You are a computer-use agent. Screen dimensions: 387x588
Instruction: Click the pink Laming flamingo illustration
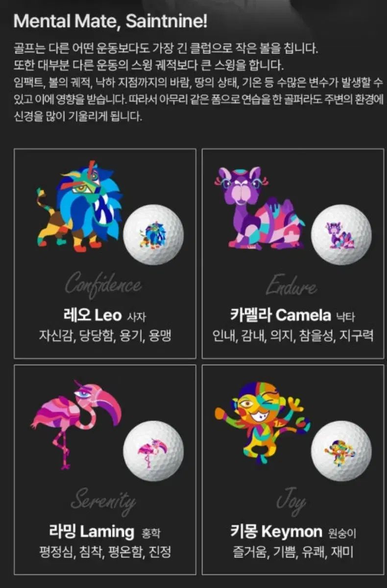pyautogui.click(x=76, y=425)
